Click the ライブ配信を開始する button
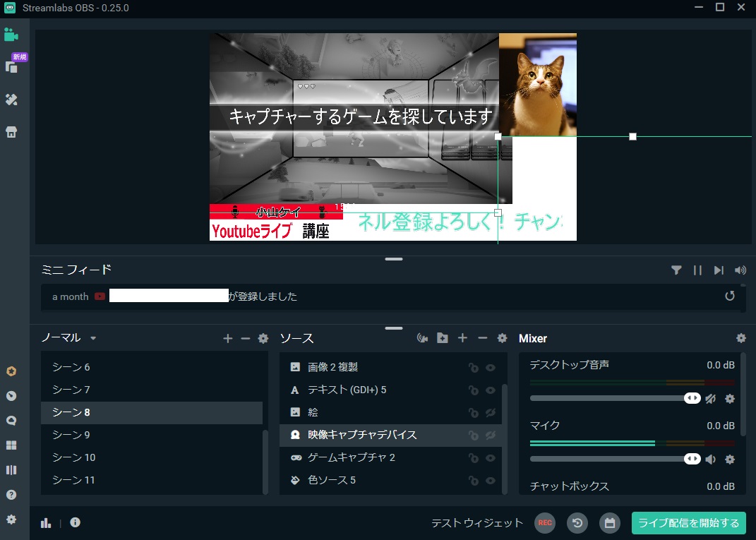 tap(688, 523)
